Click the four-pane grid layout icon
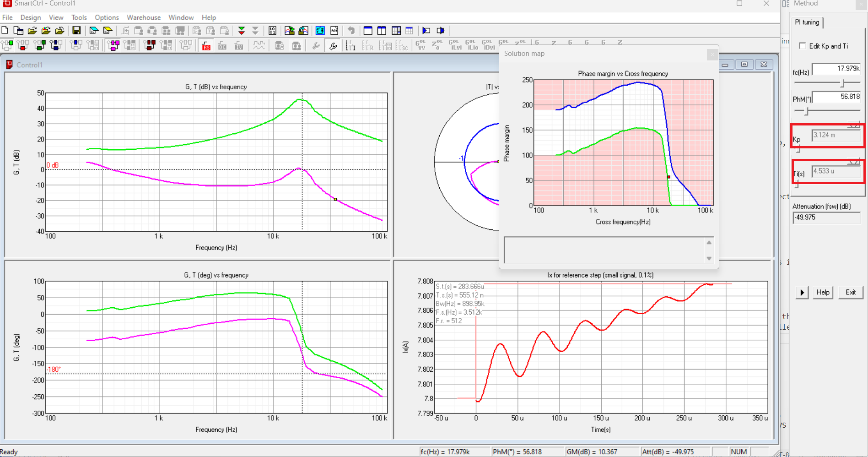 (396, 31)
